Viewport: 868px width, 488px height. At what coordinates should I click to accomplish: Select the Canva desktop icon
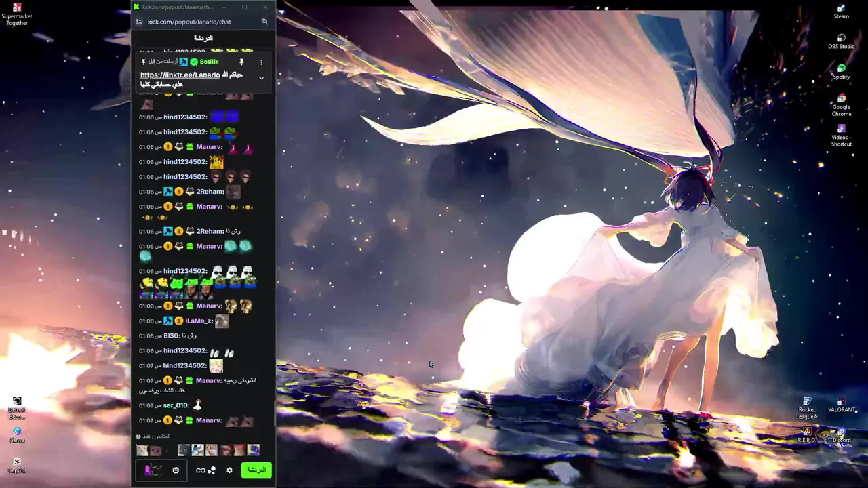coord(17,435)
